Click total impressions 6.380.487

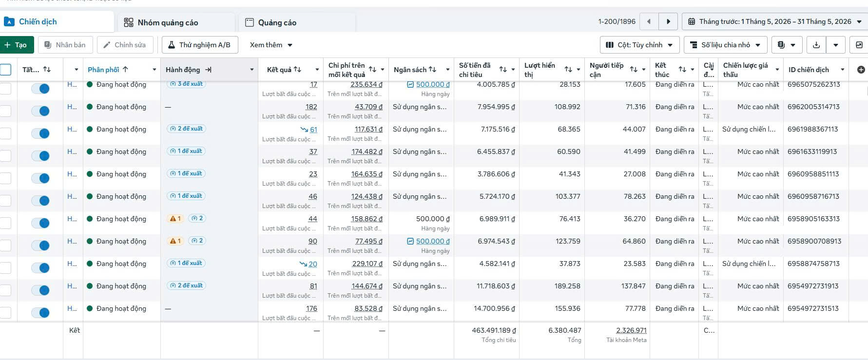tap(564, 330)
